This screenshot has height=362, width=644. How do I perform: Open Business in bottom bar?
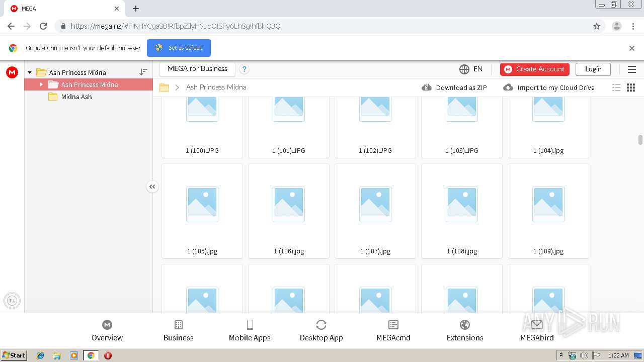point(179,331)
